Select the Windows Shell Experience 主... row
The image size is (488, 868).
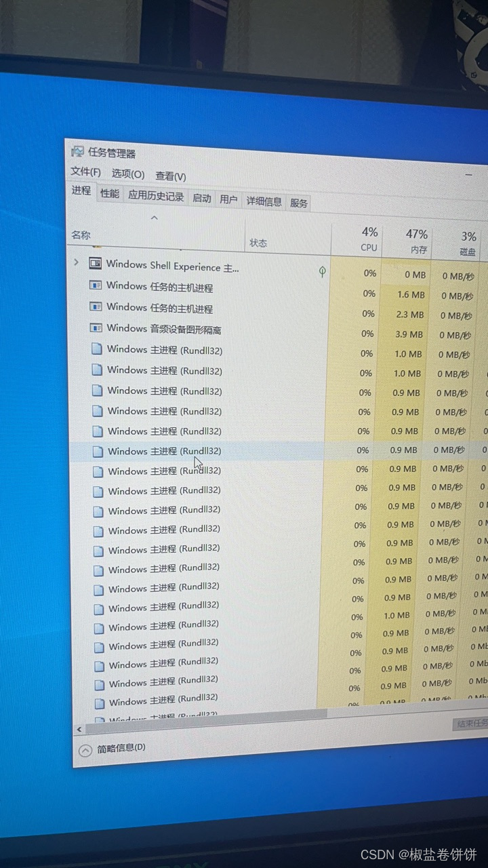pos(278,269)
